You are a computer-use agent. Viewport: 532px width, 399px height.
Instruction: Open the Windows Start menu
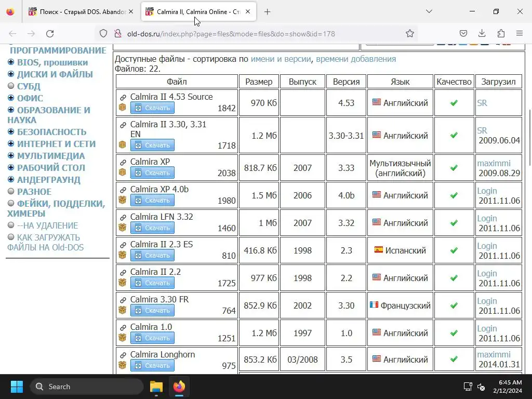coord(17,387)
